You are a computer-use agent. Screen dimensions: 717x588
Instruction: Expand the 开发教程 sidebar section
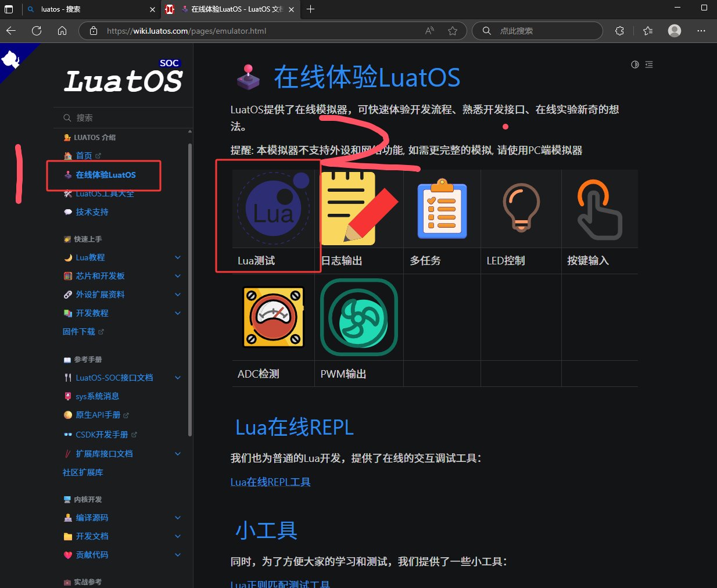[x=178, y=313]
